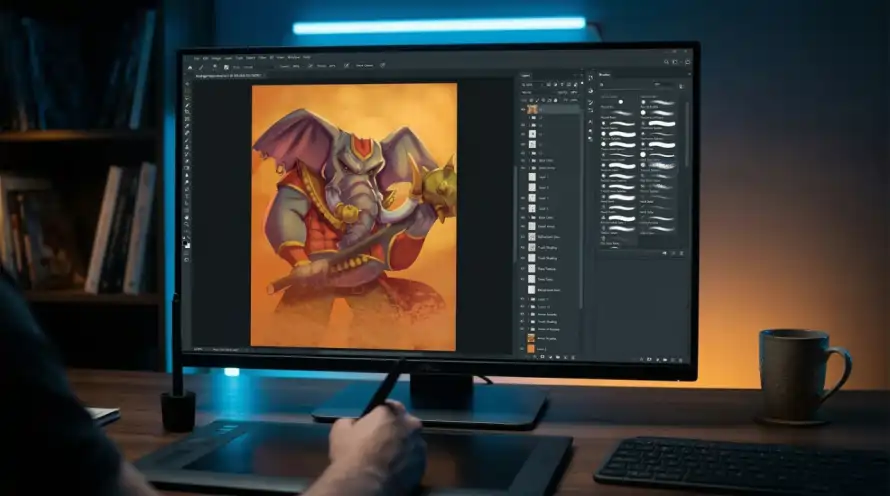Screen dimensions: 890x496
Task: Enable airbrush build-up icon in options bar
Action: 347,65
